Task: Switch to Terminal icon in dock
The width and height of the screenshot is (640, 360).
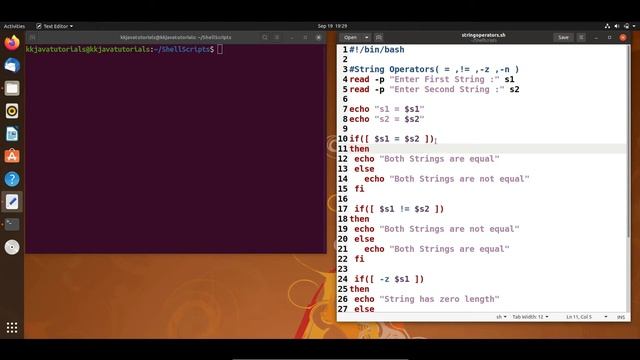Action: coord(12,224)
